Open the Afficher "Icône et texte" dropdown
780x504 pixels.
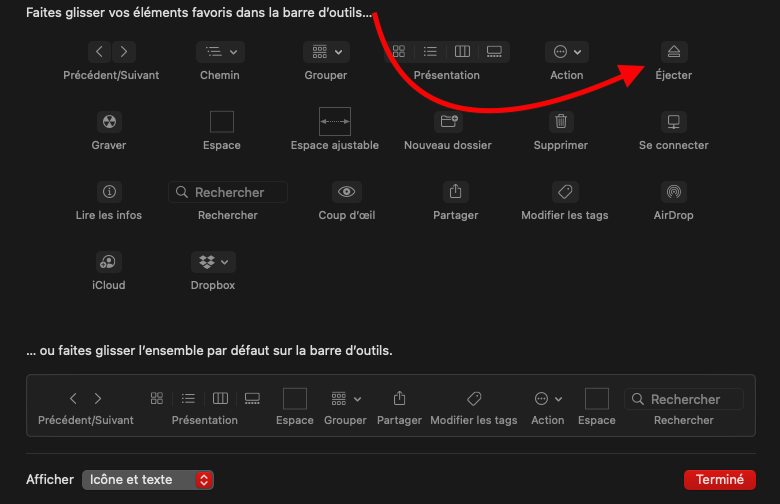(149, 480)
